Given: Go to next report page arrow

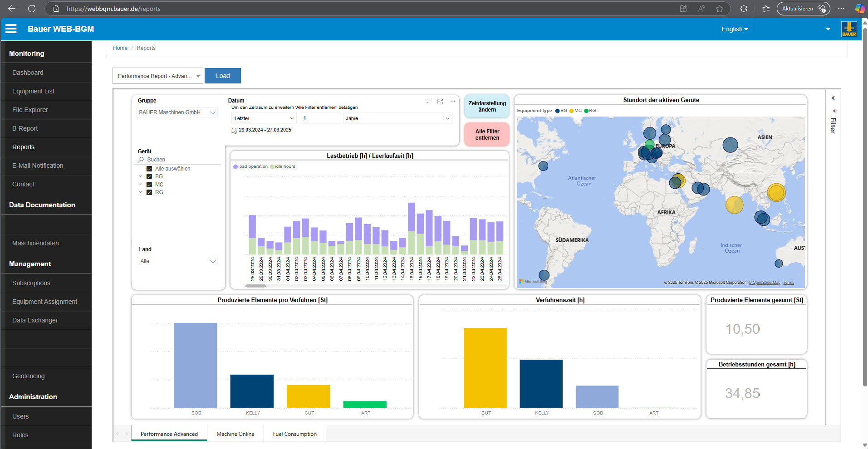Looking at the screenshot, I should coord(127,434).
